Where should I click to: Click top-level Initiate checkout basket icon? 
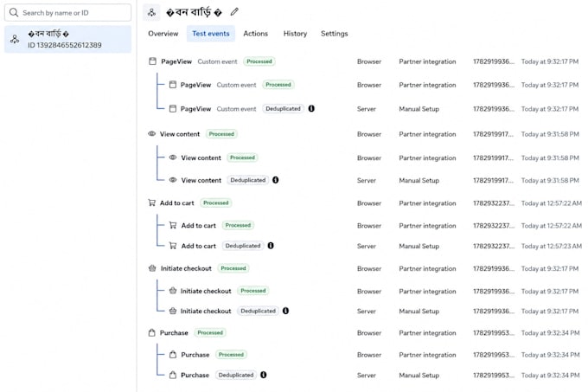click(152, 268)
